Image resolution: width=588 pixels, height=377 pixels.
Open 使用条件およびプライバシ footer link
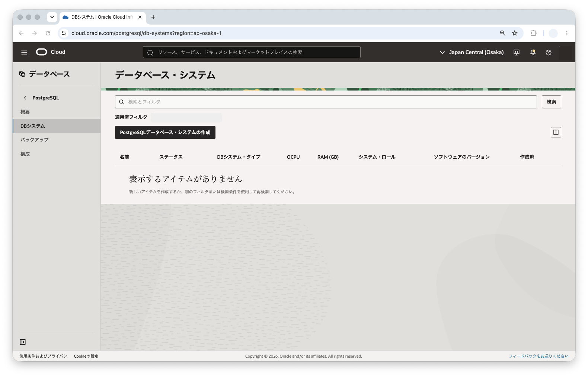(x=43, y=356)
